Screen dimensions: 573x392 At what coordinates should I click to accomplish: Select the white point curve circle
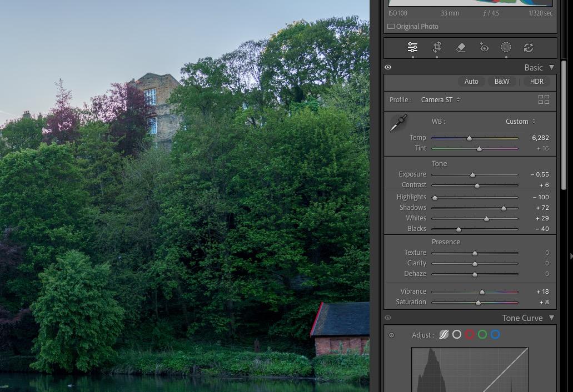[457, 334]
